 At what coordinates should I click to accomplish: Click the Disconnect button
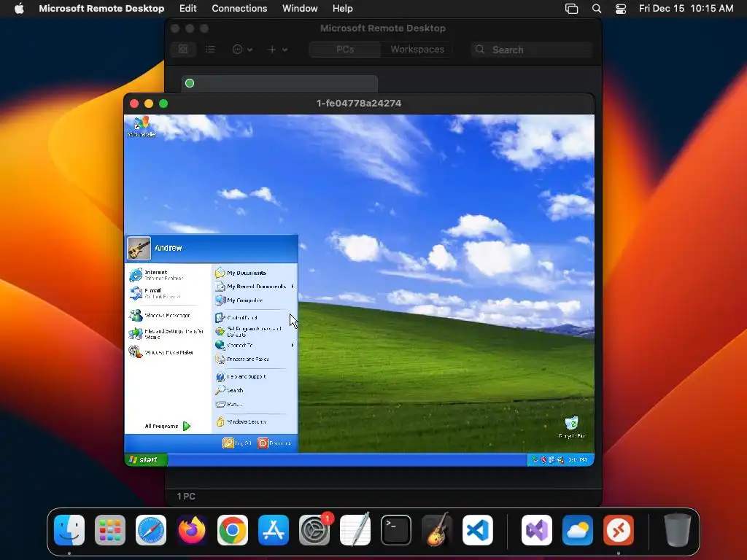[274, 443]
